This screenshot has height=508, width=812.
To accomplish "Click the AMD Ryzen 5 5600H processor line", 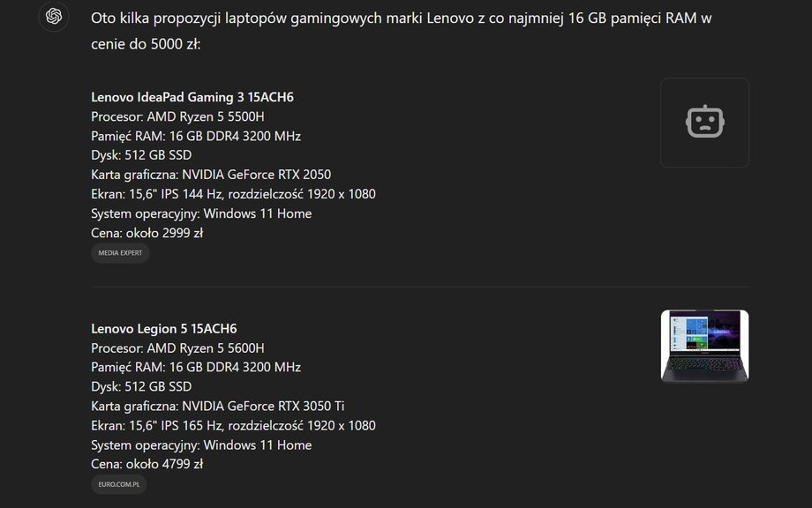I will tap(177, 348).
